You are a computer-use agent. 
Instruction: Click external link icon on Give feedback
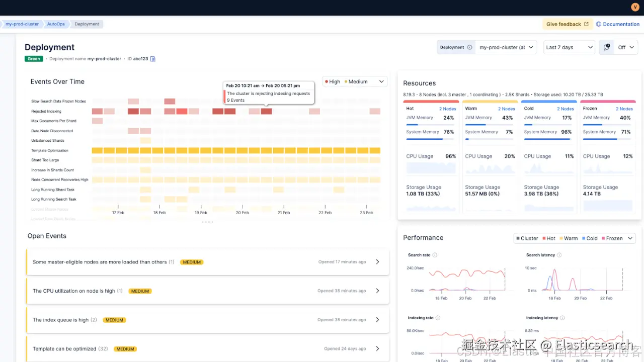click(x=586, y=24)
